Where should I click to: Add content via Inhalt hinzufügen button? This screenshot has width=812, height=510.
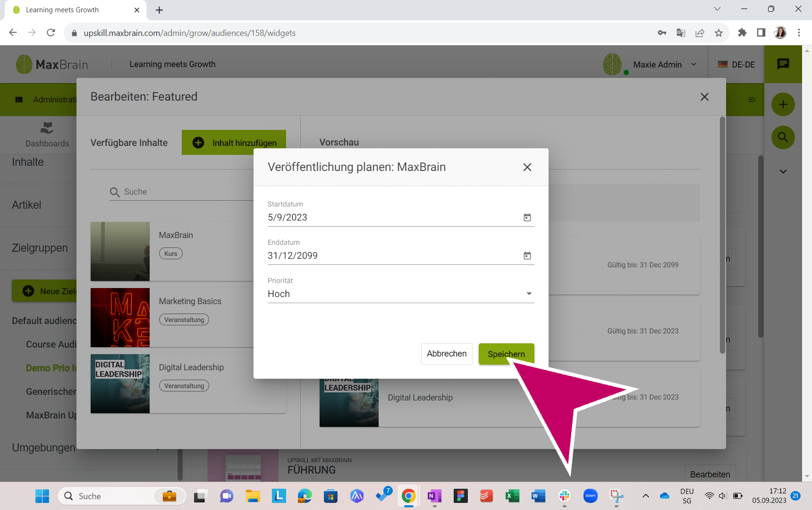click(234, 143)
